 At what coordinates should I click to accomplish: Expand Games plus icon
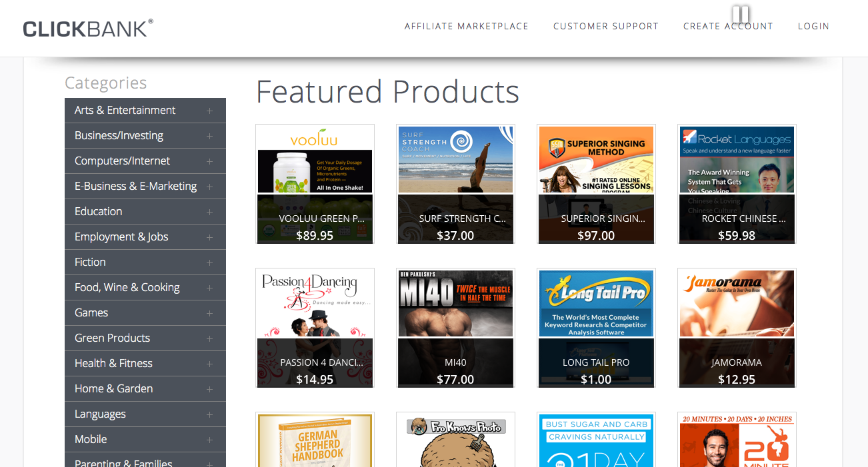209,313
